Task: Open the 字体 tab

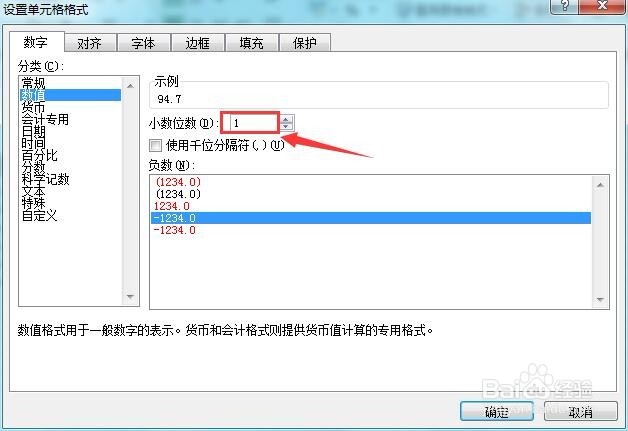Action: click(143, 43)
